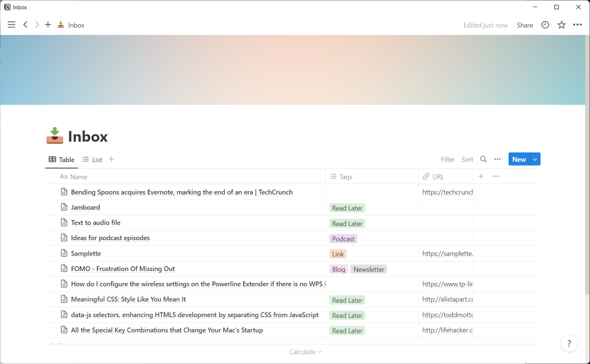Add a new view with plus icon

pos(111,159)
